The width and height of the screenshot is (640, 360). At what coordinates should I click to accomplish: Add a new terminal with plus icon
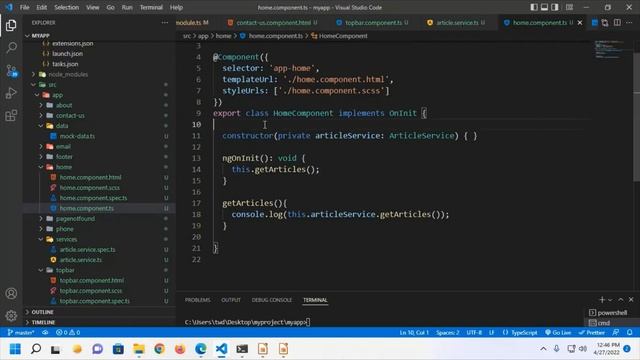tap(602, 300)
